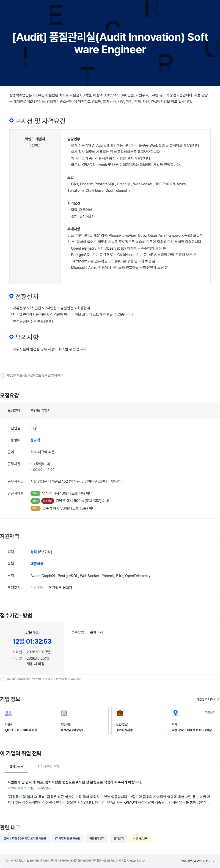
Task: Open the 지원동기 및 입사 후 목표 essay title
Action: (x=75, y=782)
